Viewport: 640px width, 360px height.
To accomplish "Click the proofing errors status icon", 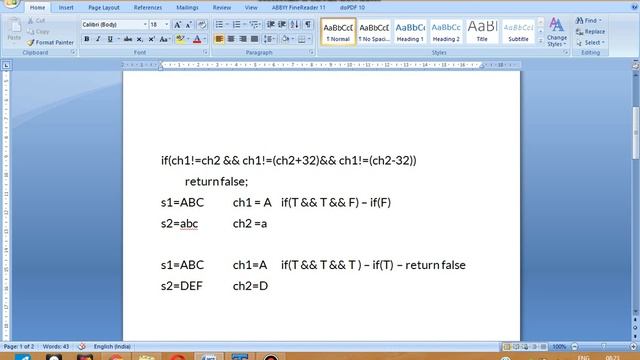I will pos(82,347).
